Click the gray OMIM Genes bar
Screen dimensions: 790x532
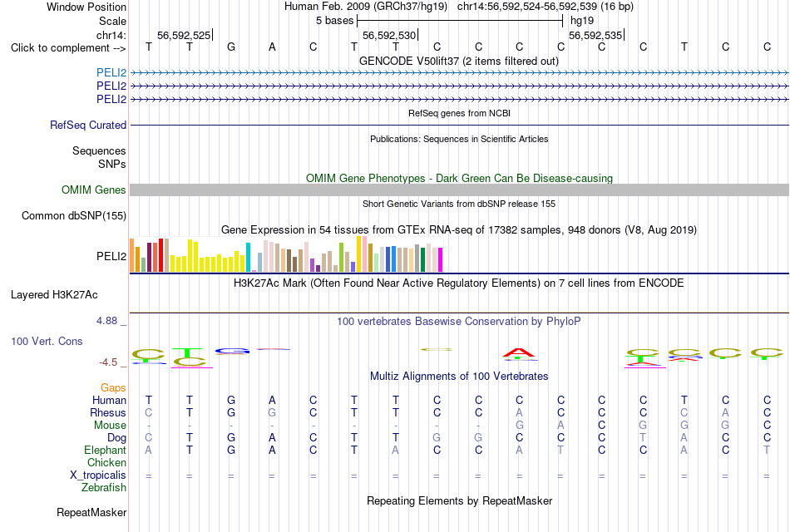click(459, 190)
